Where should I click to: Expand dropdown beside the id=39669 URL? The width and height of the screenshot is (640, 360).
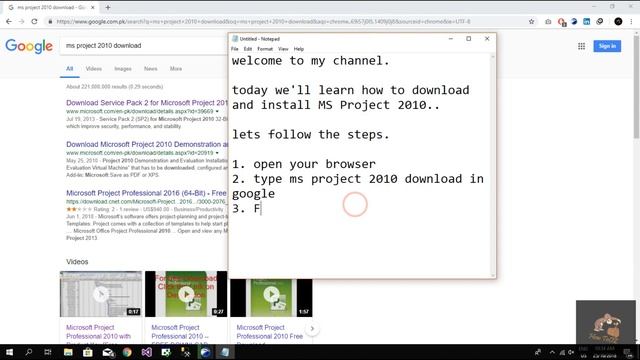click(217, 111)
